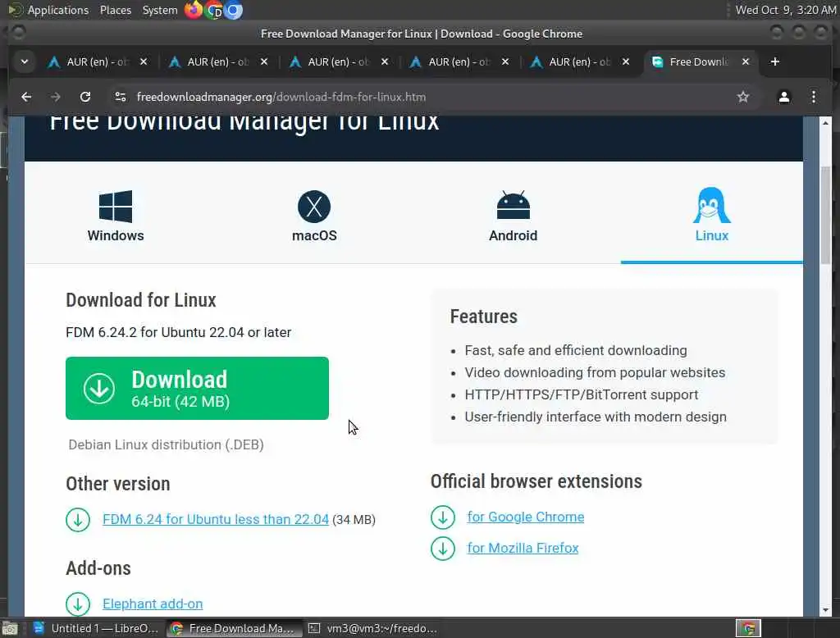This screenshot has width=840, height=638.
Task: Launch Chrome from the top panel
Action: point(214,10)
